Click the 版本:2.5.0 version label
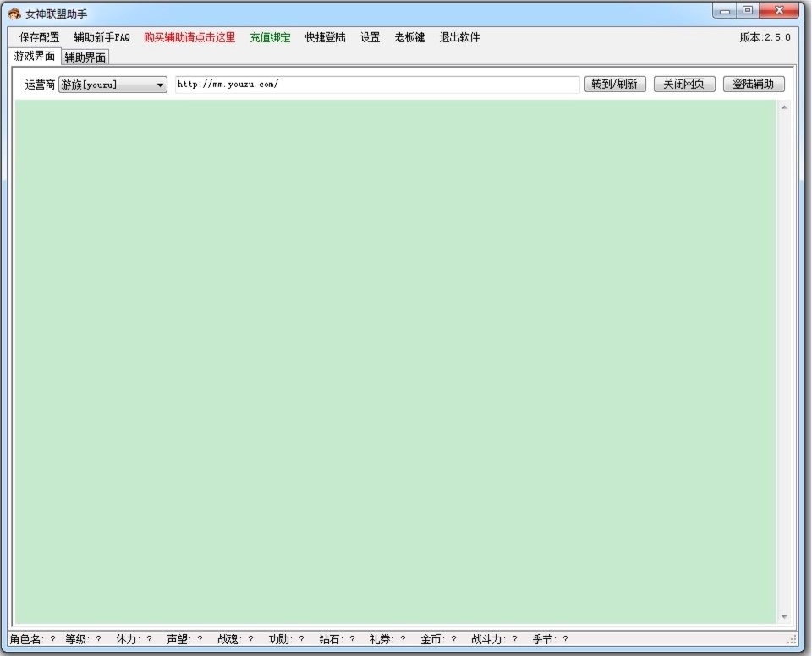812x656 pixels. click(765, 37)
